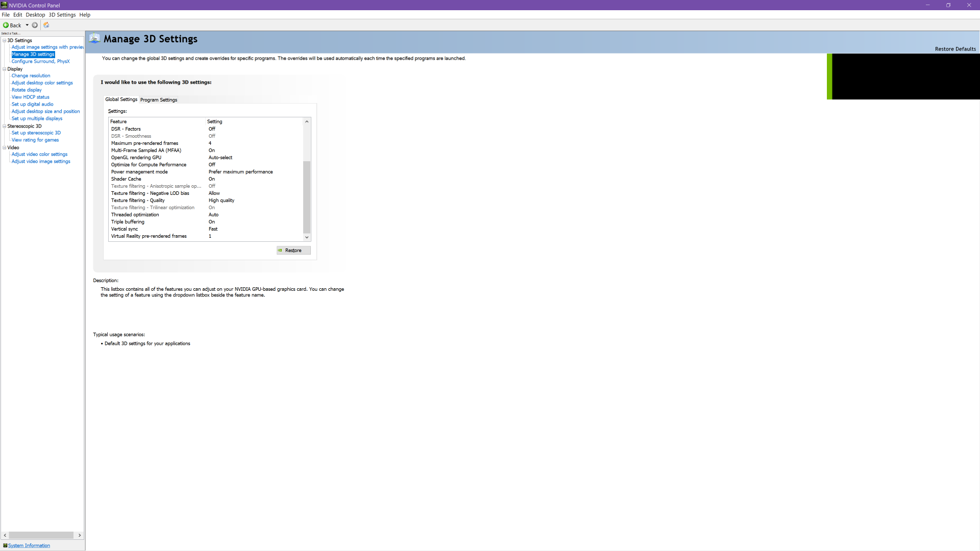Select Power management mode row
This screenshot has width=980, height=551.
(206, 172)
